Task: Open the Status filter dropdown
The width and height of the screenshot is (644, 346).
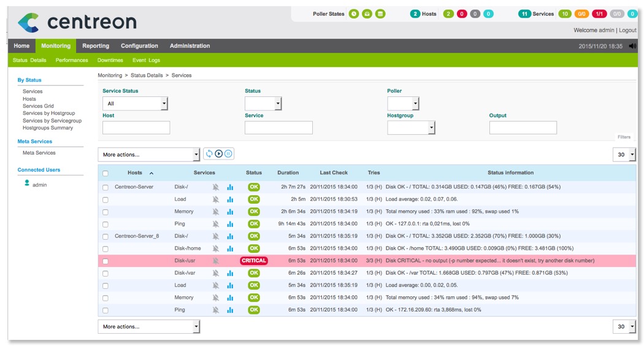Action: [x=263, y=104]
